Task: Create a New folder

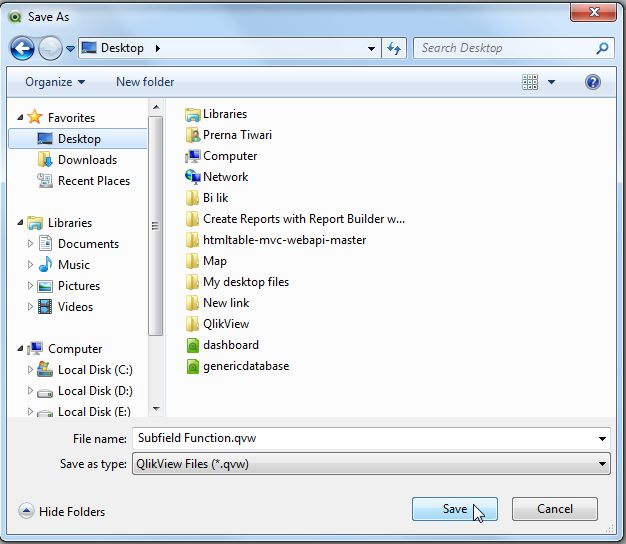Action: [145, 82]
